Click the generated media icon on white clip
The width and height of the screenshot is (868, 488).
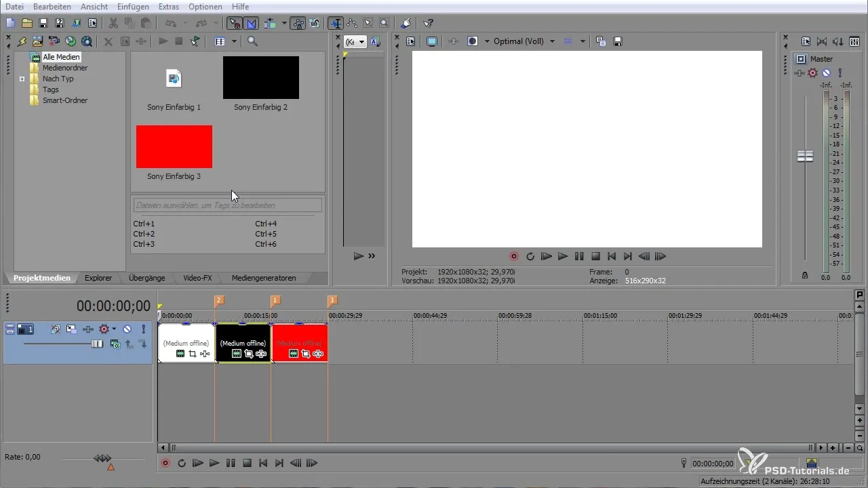tap(180, 354)
